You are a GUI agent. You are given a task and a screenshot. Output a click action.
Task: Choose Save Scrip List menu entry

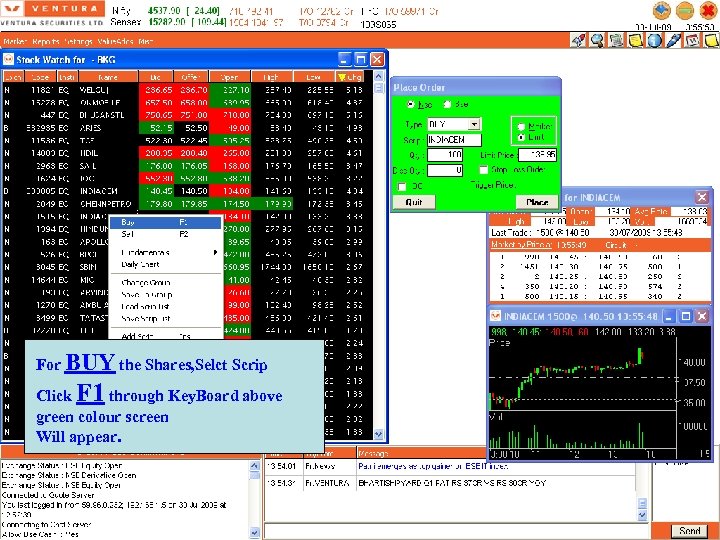165,318
